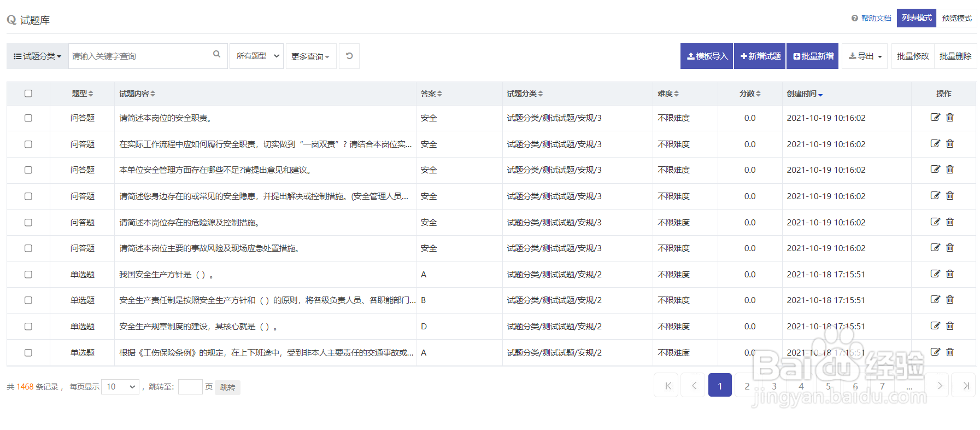This screenshot has width=980, height=430.
Task: Open the 试题分类 dropdown
Action: 37,56
